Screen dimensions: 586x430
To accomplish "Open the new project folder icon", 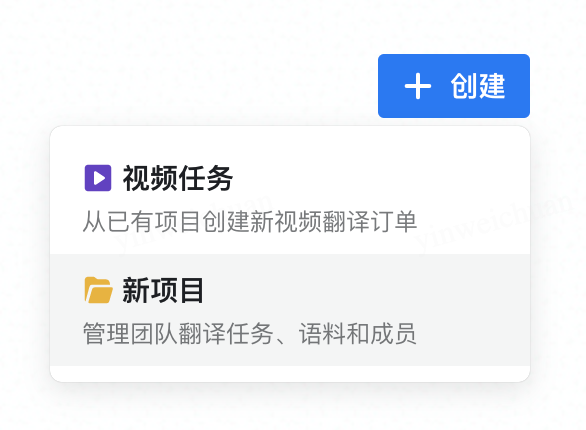I will (98, 290).
